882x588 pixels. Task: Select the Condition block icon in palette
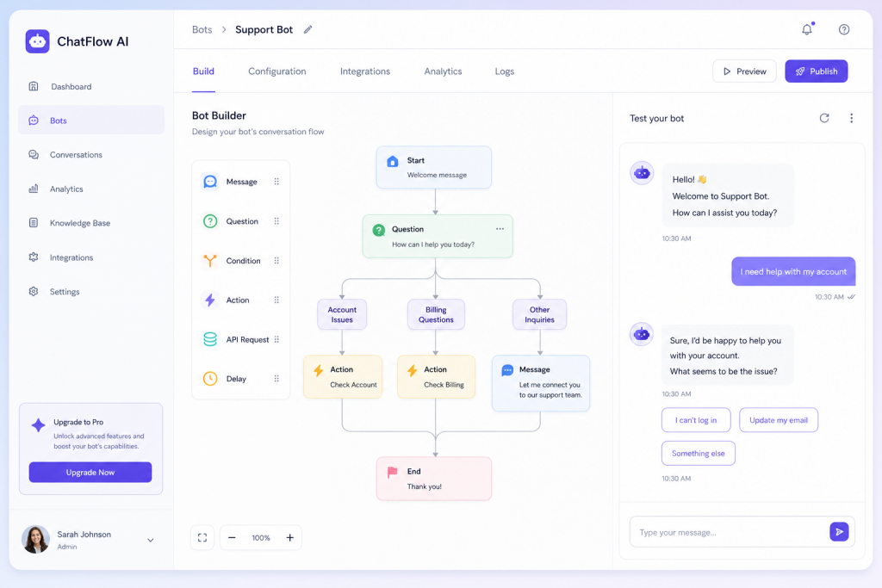click(x=210, y=260)
